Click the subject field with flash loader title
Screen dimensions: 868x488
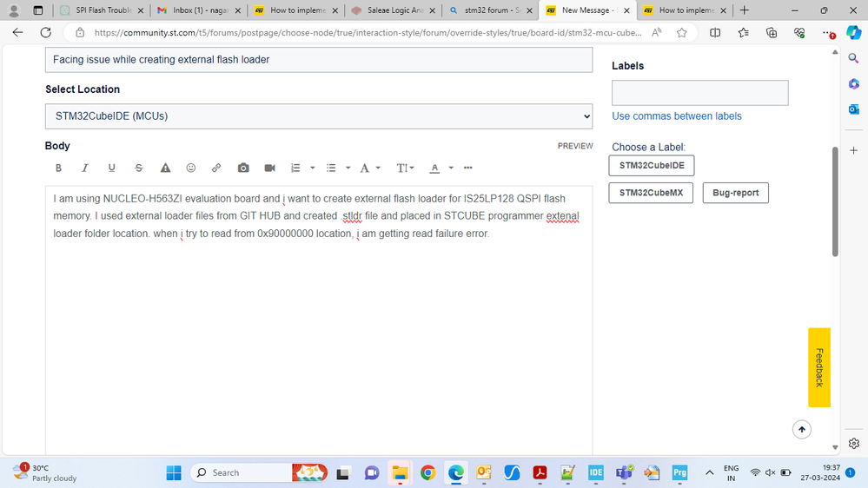[319, 60]
